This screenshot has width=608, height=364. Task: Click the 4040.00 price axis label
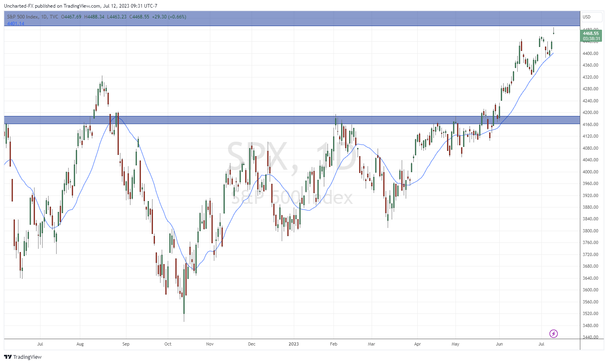(x=590, y=160)
